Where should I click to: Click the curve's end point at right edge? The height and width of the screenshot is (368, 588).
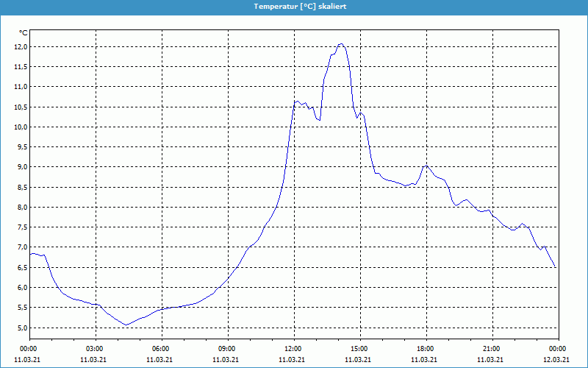click(556, 267)
